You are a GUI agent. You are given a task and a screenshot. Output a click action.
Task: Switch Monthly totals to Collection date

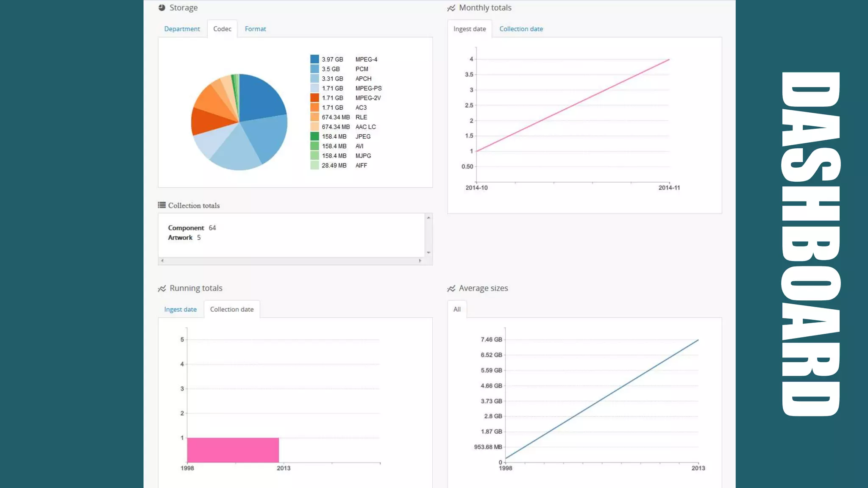pos(521,29)
